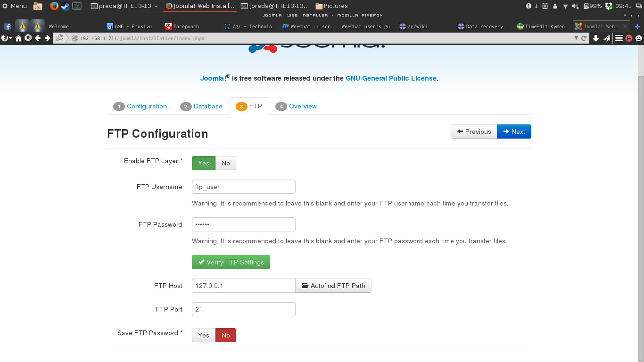Set Save FTP Password to Yes
This screenshot has height=362, width=644.
click(x=204, y=335)
